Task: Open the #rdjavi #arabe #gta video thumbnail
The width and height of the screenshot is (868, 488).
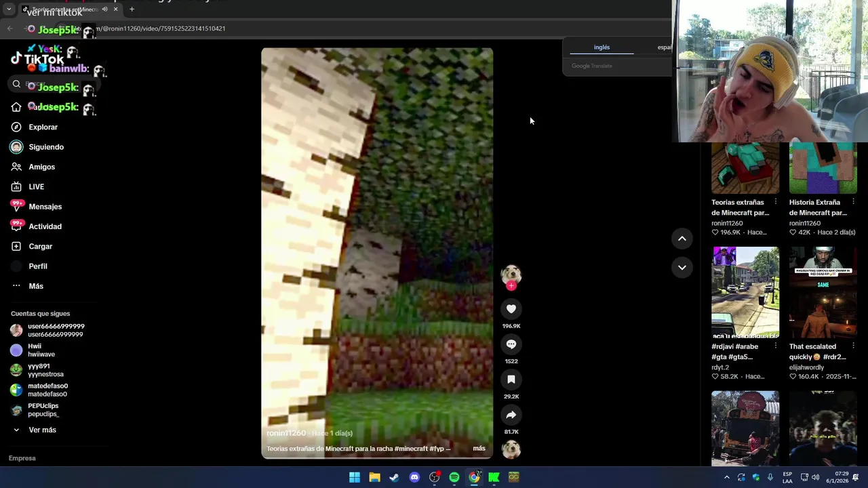Action: pos(745,293)
